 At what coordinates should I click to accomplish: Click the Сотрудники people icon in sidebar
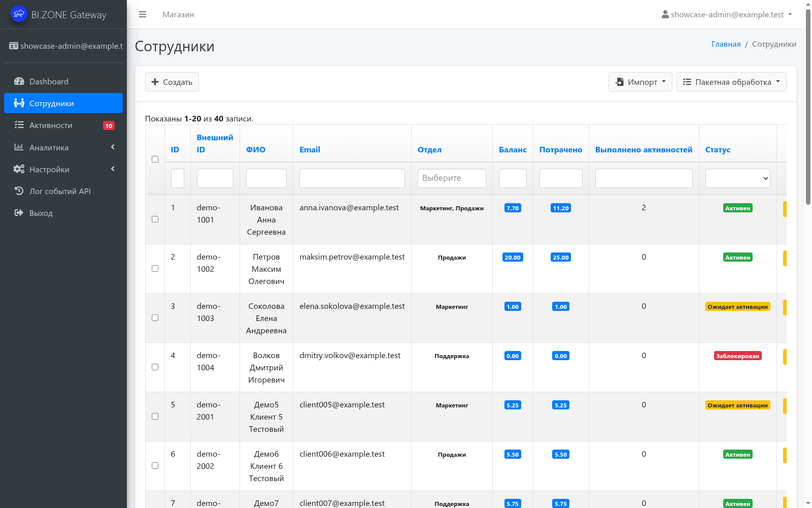[19, 103]
